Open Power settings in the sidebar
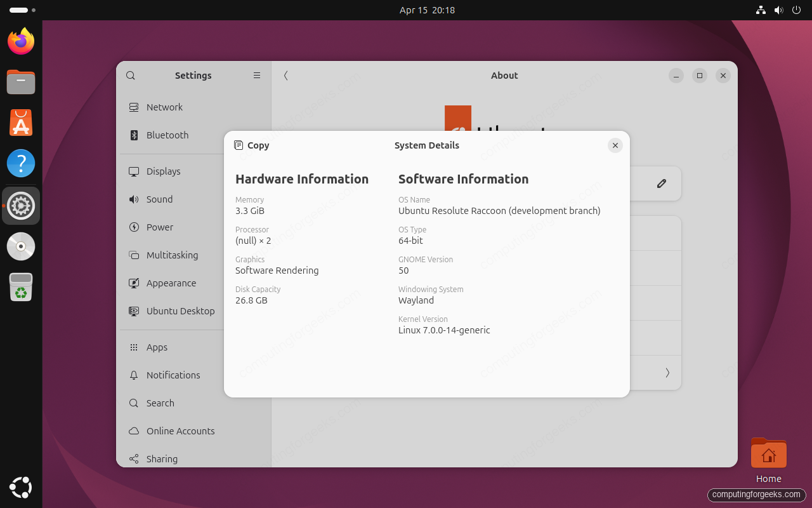 [134, 227]
